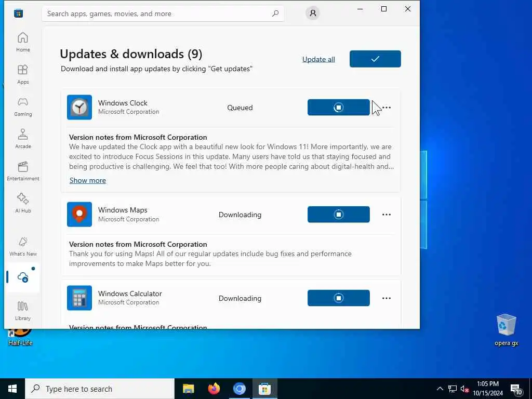
Task: Open the Entertainment section
Action: coord(23,171)
